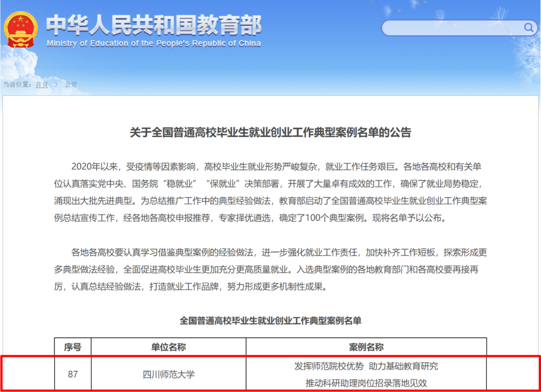Click the English 'Ministry of Education' subtitle
This screenshot has width=541, height=392.
[x=154, y=43]
